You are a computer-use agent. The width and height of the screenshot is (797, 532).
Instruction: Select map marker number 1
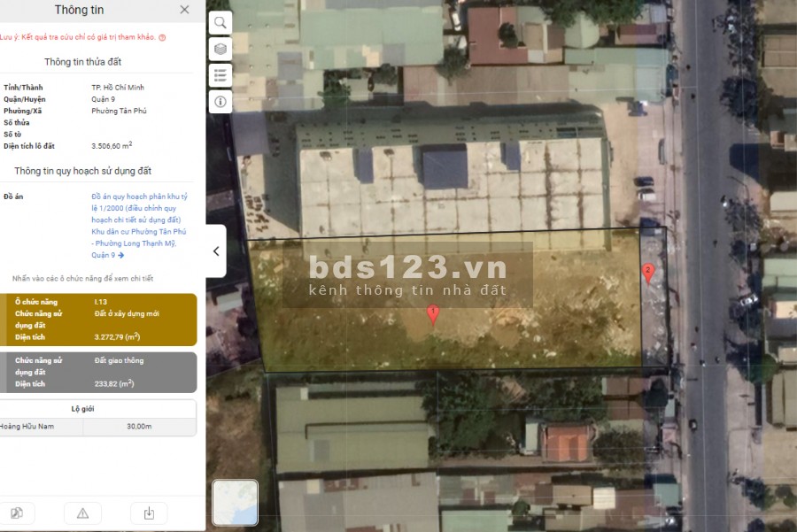pos(433,315)
